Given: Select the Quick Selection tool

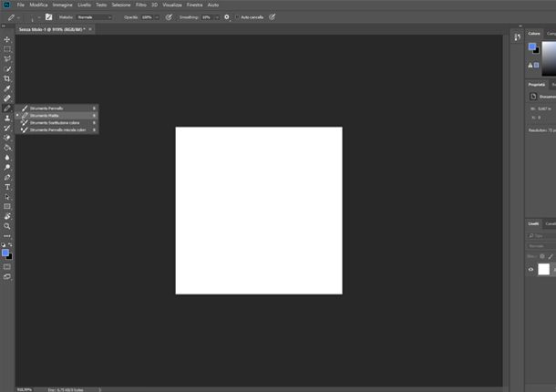Looking at the screenshot, I should point(7,68).
